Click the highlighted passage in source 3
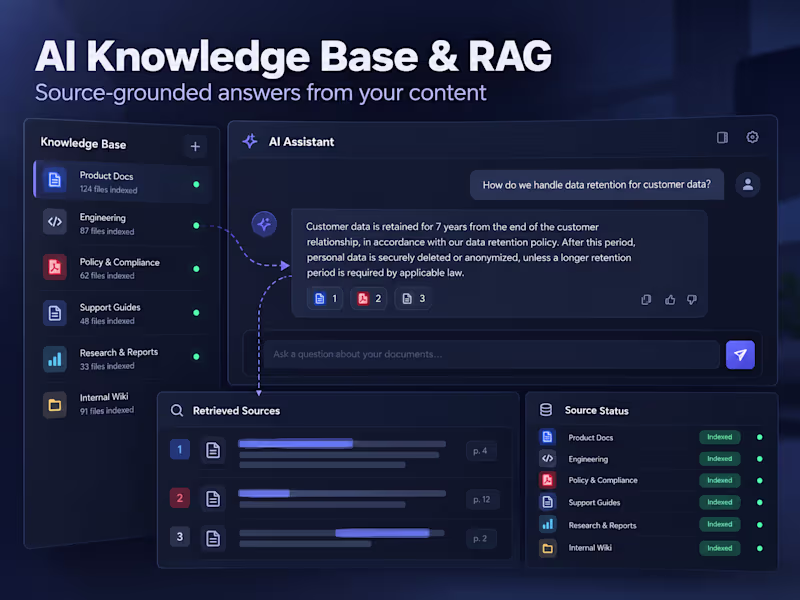The width and height of the screenshot is (800, 600). (x=382, y=533)
